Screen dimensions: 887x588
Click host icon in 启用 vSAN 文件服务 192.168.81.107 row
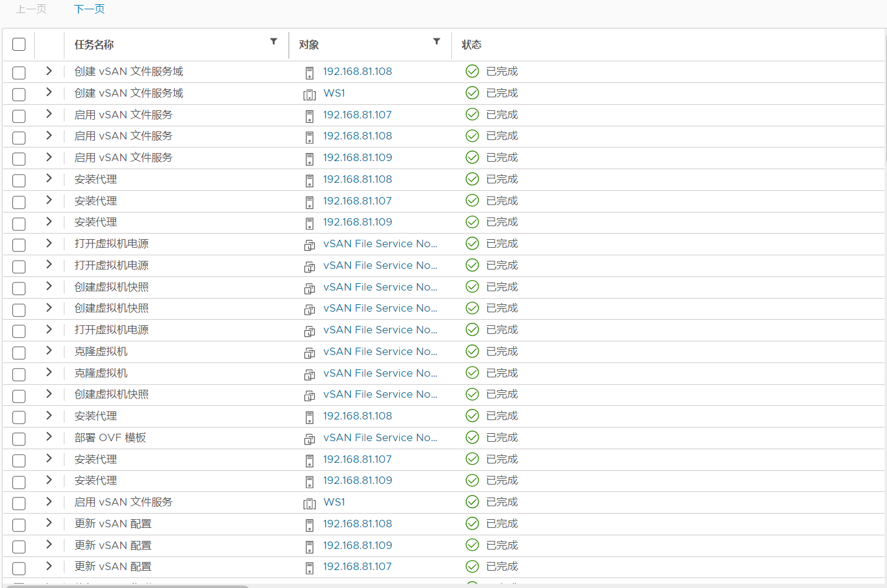(x=309, y=116)
